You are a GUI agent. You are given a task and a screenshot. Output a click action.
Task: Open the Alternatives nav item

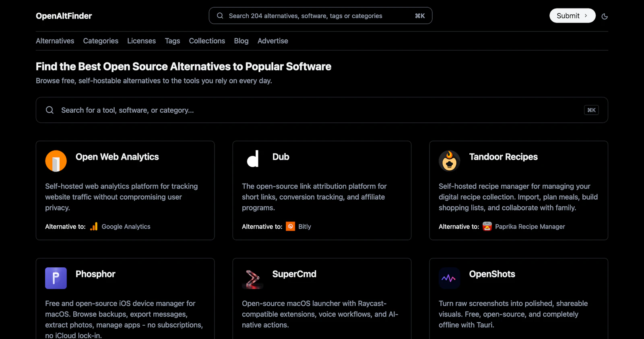click(x=55, y=41)
